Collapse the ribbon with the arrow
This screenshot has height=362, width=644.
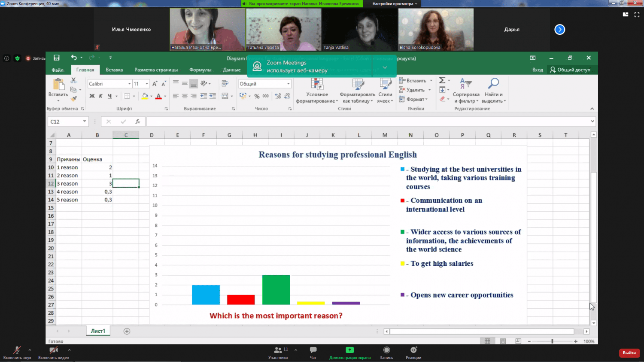[x=592, y=109]
